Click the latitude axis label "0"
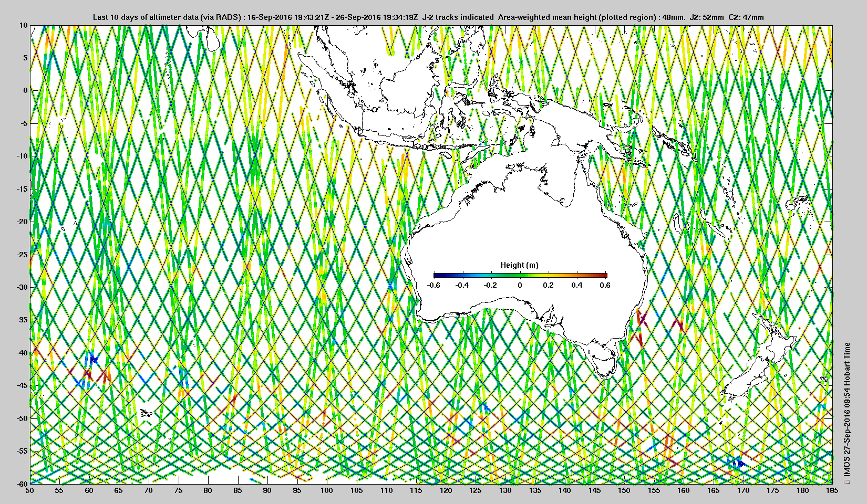The image size is (867, 504). pos(25,90)
